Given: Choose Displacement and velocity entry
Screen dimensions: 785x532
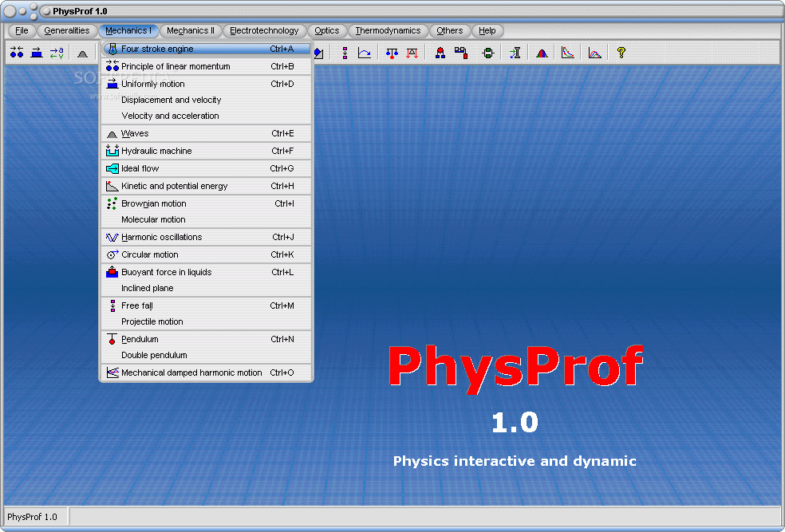Looking at the screenshot, I should click(207, 100).
